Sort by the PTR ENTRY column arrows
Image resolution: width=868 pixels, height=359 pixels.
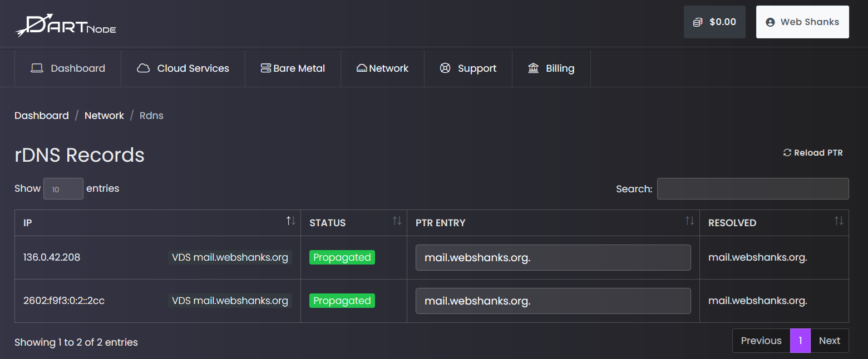(689, 221)
